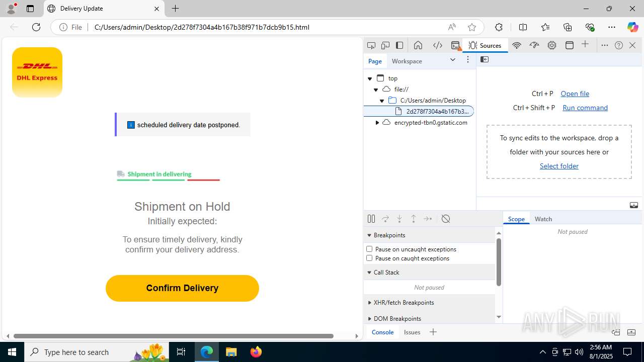Screen dimensions: 644x362
Task: Step over next function call
Action: click(385, 219)
